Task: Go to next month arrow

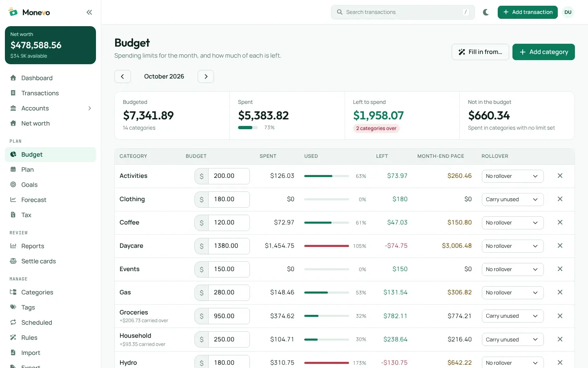Action: [206, 76]
